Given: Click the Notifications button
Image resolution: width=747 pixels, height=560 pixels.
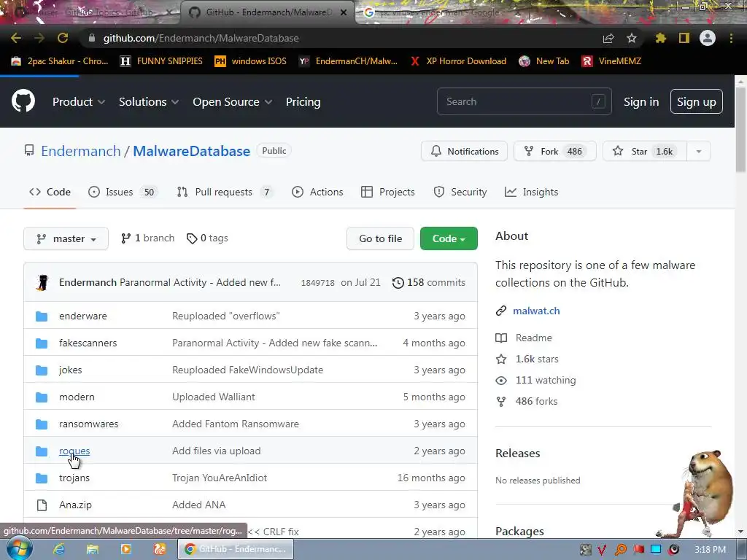Looking at the screenshot, I should coord(464,152).
